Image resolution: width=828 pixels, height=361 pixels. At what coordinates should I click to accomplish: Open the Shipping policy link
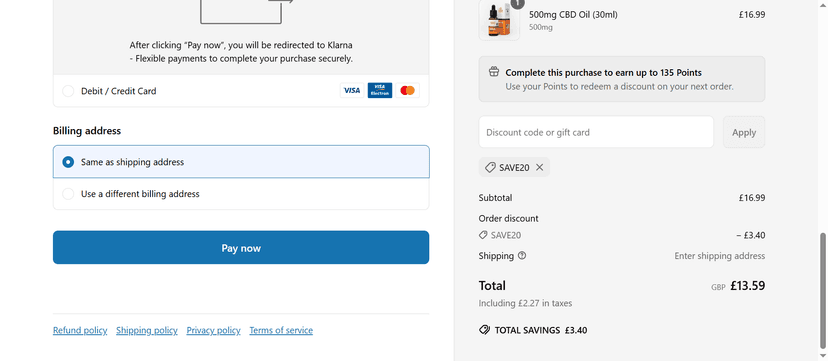pyautogui.click(x=147, y=330)
